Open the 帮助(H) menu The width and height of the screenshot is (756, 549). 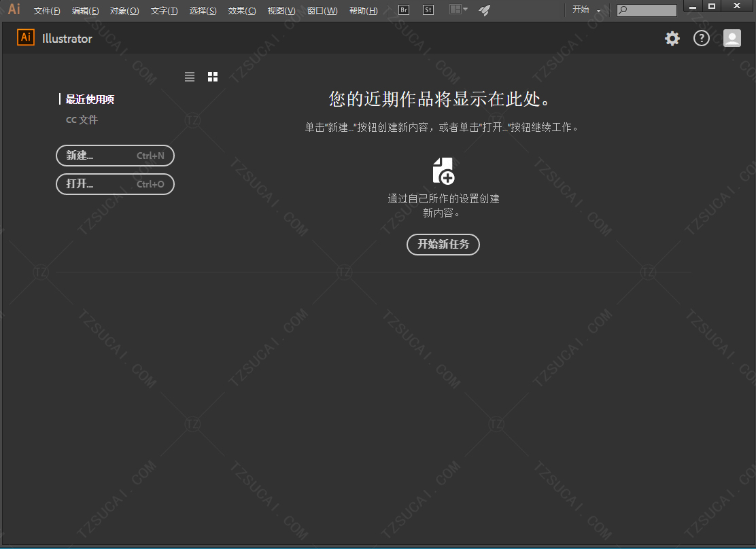click(364, 11)
